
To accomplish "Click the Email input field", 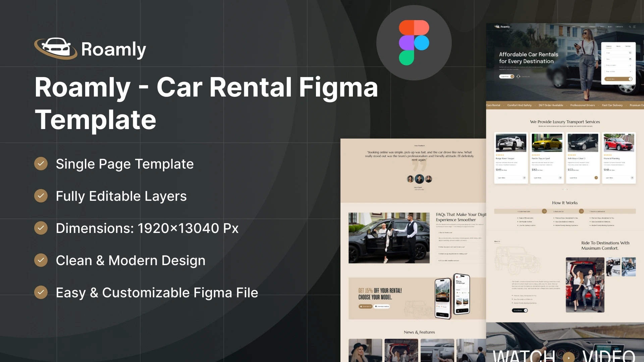I will pyautogui.click(x=619, y=53).
